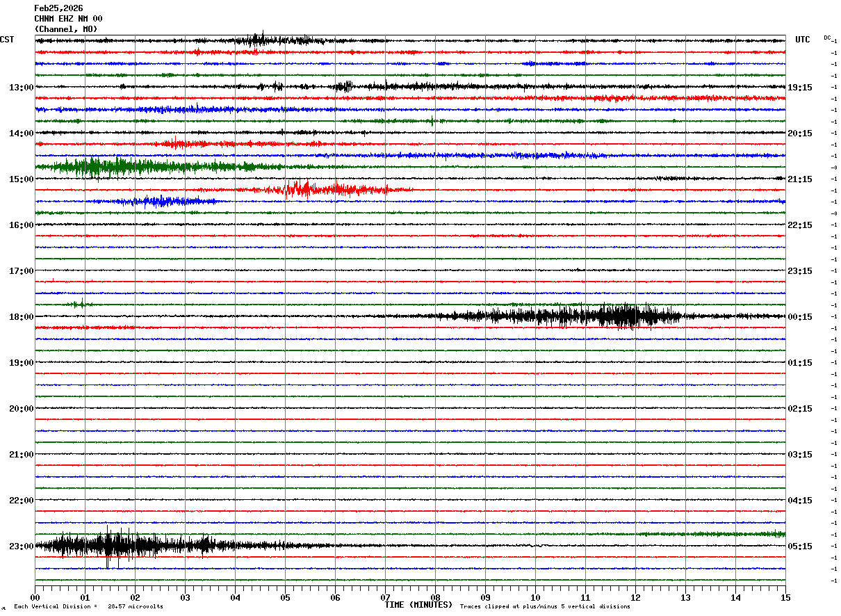Select the 17:00 CST time label
This screenshot has width=841, height=616.
coord(21,271)
